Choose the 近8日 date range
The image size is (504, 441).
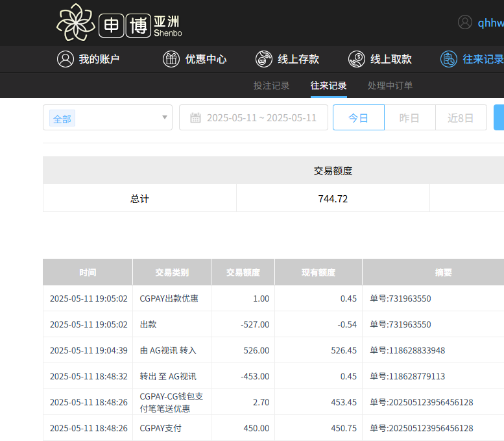tap(461, 118)
